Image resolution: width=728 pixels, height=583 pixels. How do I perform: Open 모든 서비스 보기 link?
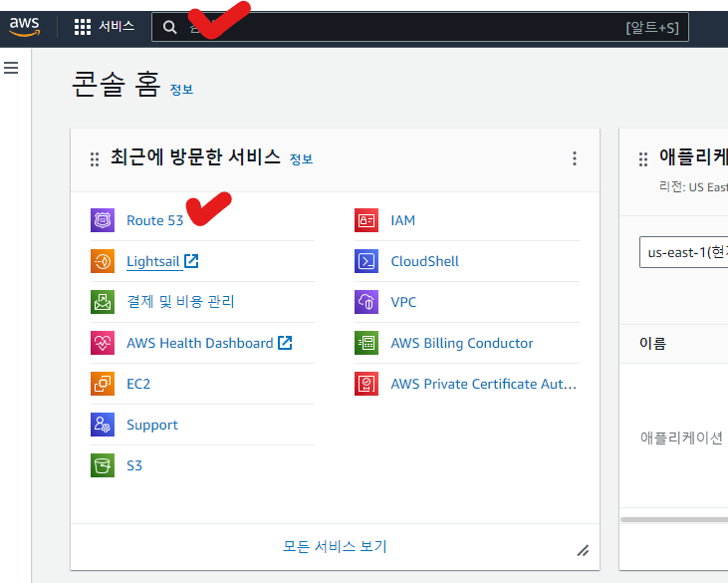coord(335,546)
